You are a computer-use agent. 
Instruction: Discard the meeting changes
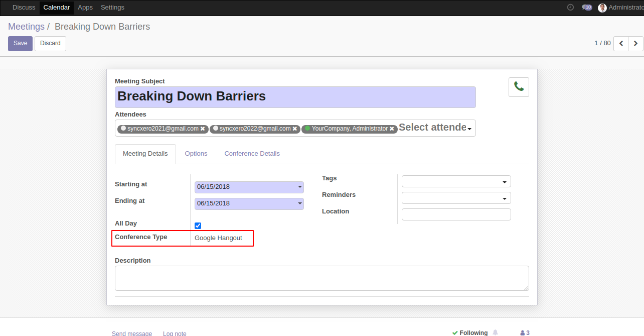50,44
